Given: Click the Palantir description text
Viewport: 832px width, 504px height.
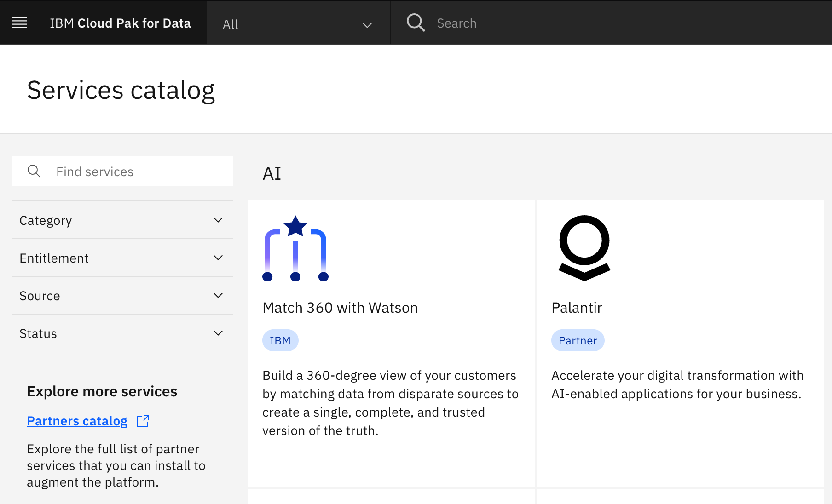Looking at the screenshot, I should 677,384.
